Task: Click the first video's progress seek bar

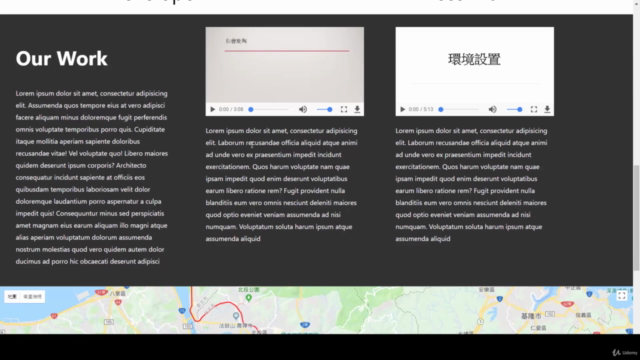Action: (269, 109)
